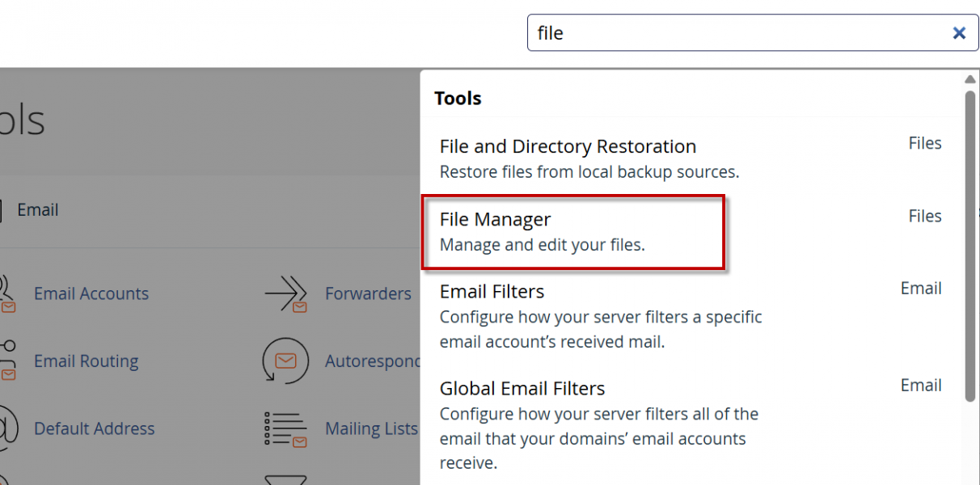Open the Autoresponders text link

[x=372, y=361]
